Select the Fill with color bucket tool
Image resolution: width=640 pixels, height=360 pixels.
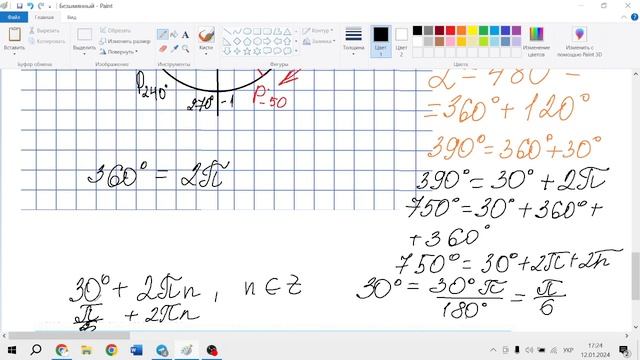174,34
